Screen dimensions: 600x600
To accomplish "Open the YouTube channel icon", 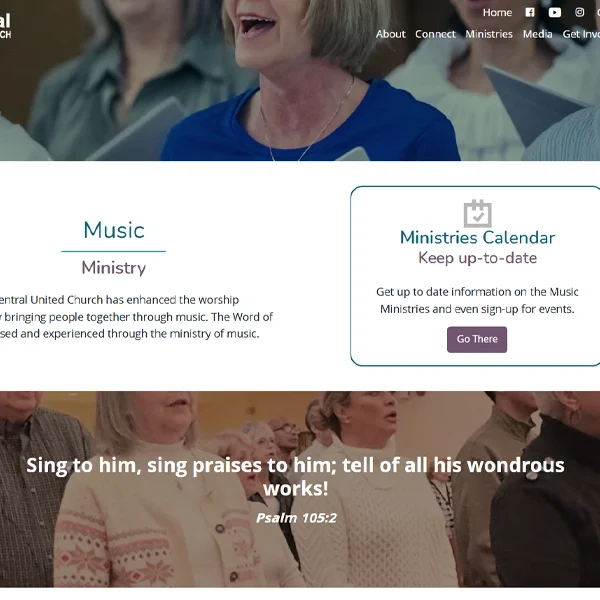I will pyautogui.click(x=554, y=13).
